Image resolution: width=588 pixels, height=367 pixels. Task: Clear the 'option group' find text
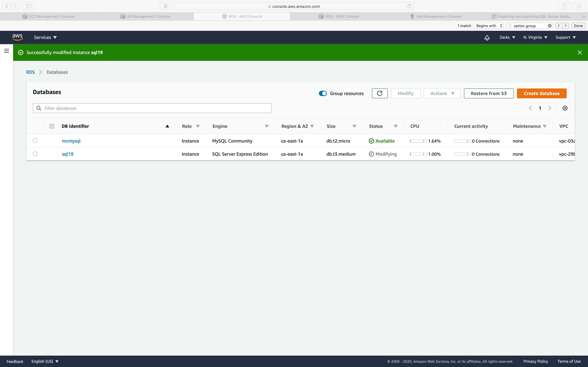click(550, 26)
